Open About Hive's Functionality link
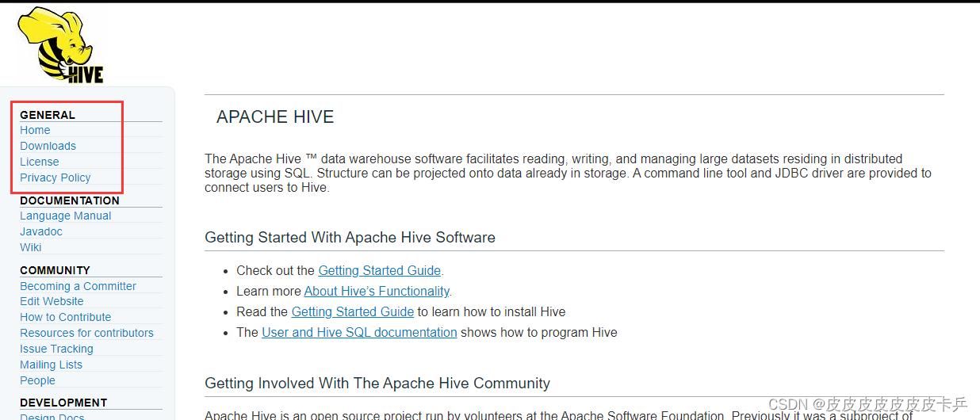The image size is (980, 420). [377, 291]
